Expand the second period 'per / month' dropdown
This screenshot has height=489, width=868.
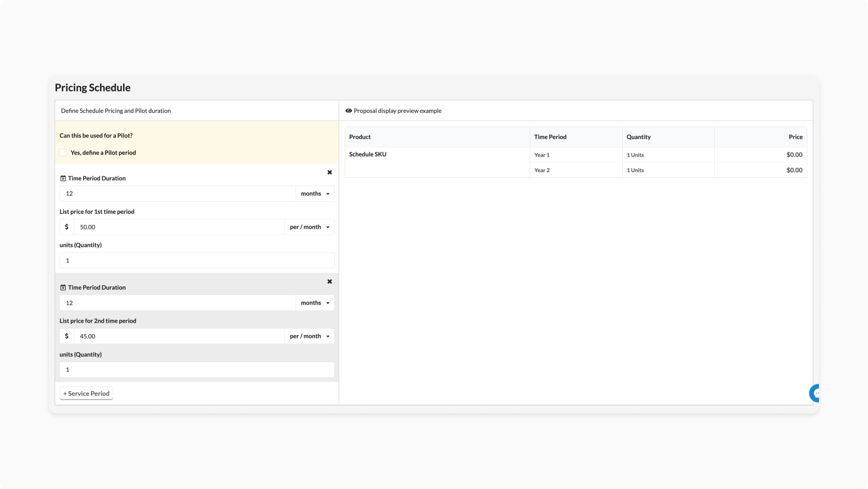pyautogui.click(x=309, y=336)
